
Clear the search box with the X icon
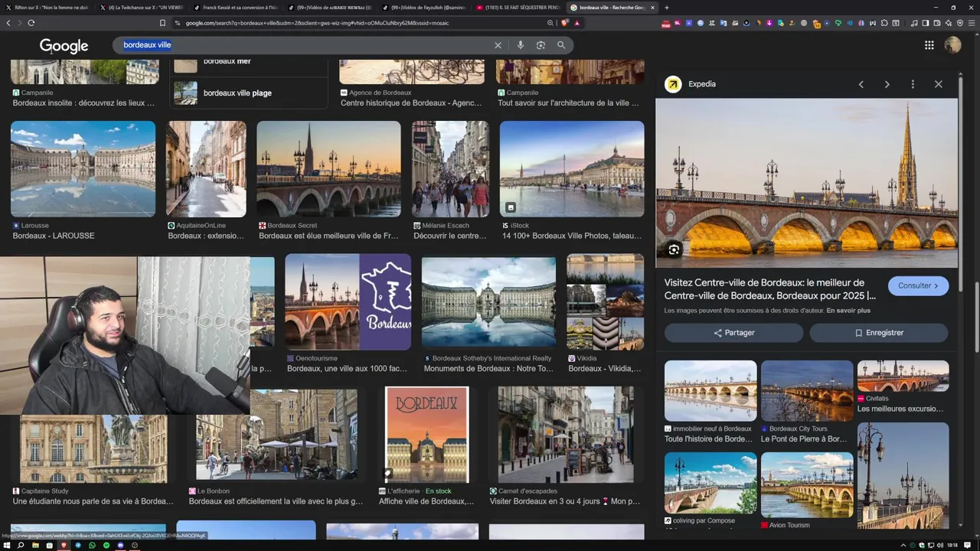point(498,45)
